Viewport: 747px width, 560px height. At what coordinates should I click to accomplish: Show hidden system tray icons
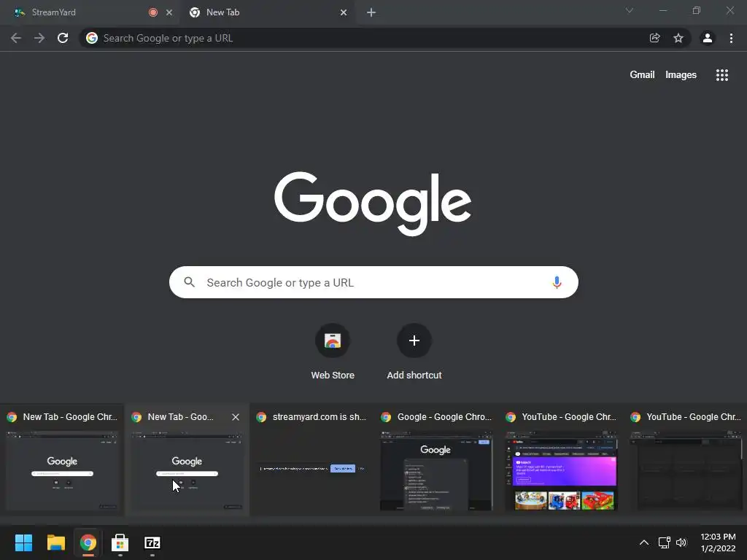[643, 542]
